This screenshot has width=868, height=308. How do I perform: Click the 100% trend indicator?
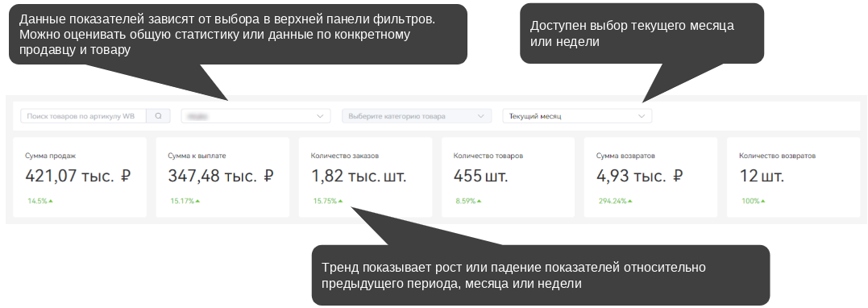click(x=754, y=201)
